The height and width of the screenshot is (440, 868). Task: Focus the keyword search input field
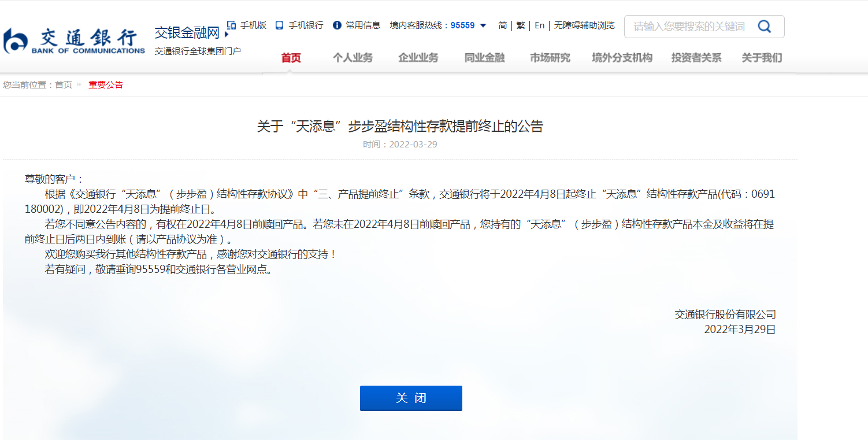click(x=689, y=27)
